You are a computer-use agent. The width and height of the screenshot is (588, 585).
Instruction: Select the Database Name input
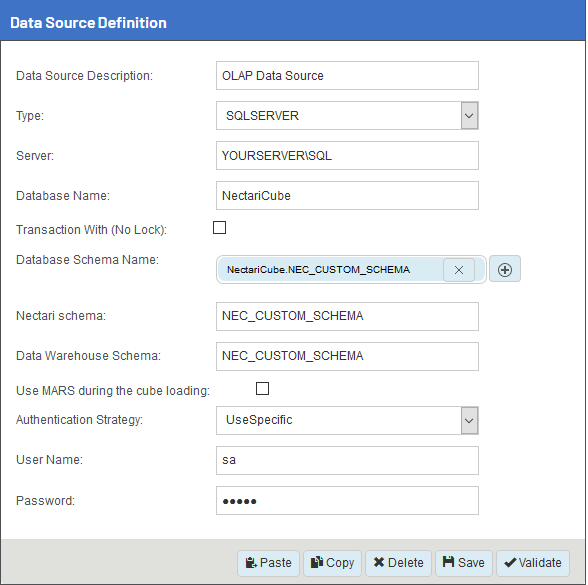pyautogui.click(x=347, y=196)
